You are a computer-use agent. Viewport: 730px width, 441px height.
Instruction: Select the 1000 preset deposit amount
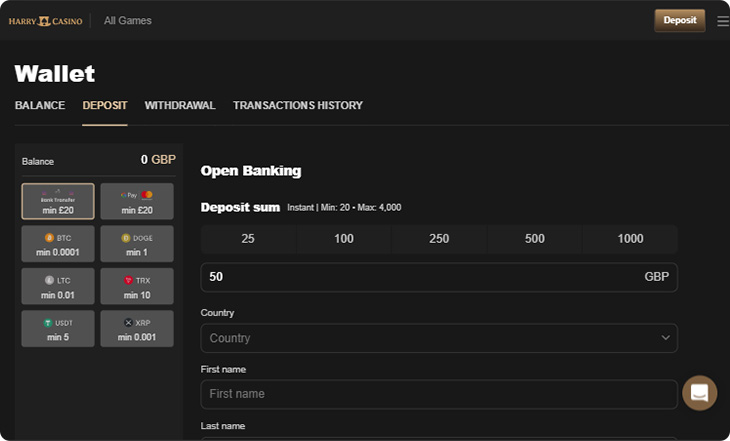coord(630,239)
